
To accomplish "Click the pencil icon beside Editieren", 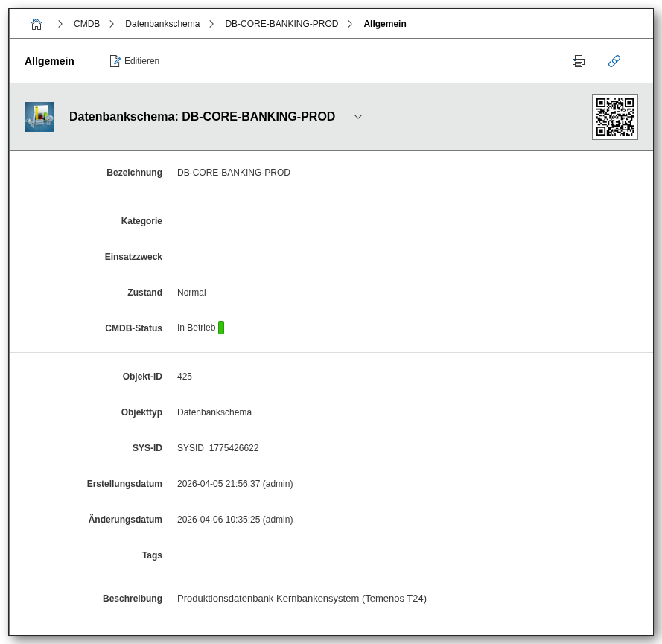I will click(x=115, y=60).
